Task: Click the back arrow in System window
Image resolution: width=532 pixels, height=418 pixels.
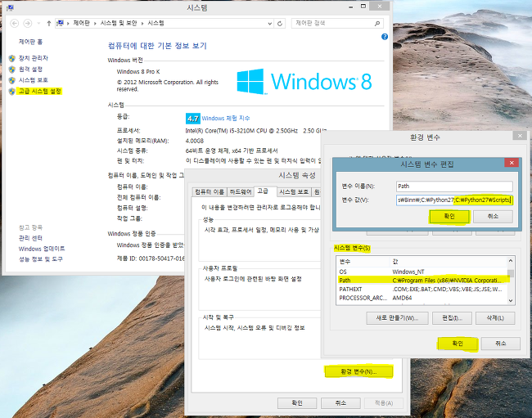Action: click(14, 24)
